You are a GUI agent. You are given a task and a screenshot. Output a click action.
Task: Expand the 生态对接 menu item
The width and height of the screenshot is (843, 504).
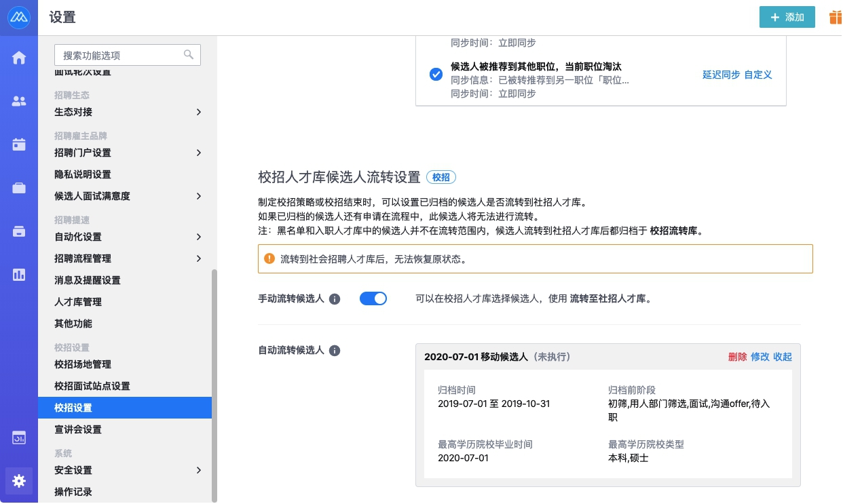pyautogui.click(x=128, y=112)
